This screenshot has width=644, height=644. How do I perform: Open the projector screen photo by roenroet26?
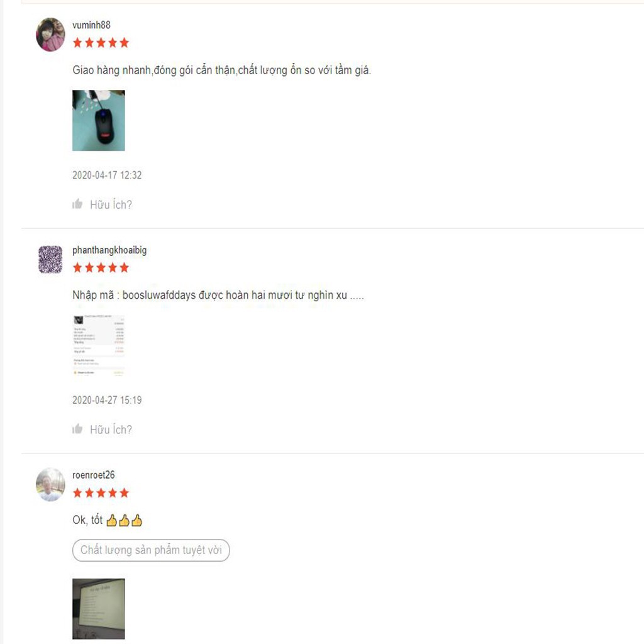coord(99,609)
